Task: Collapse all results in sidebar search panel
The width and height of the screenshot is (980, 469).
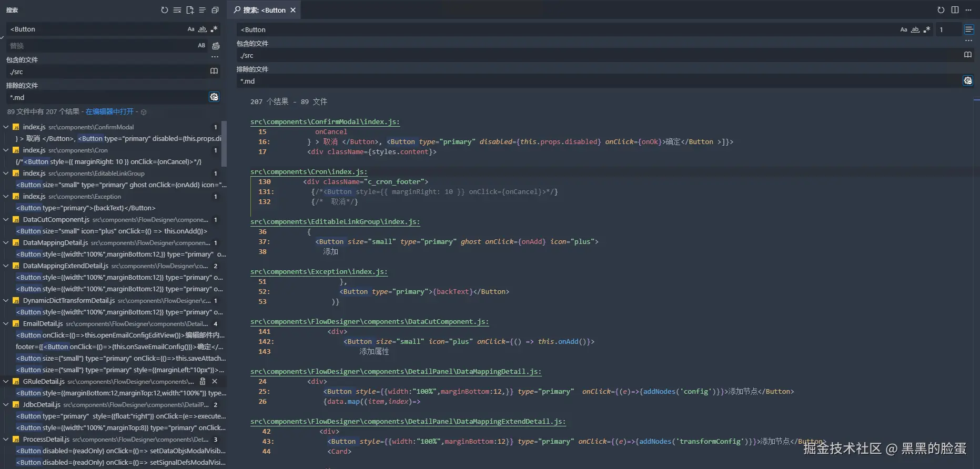Action: click(x=215, y=10)
